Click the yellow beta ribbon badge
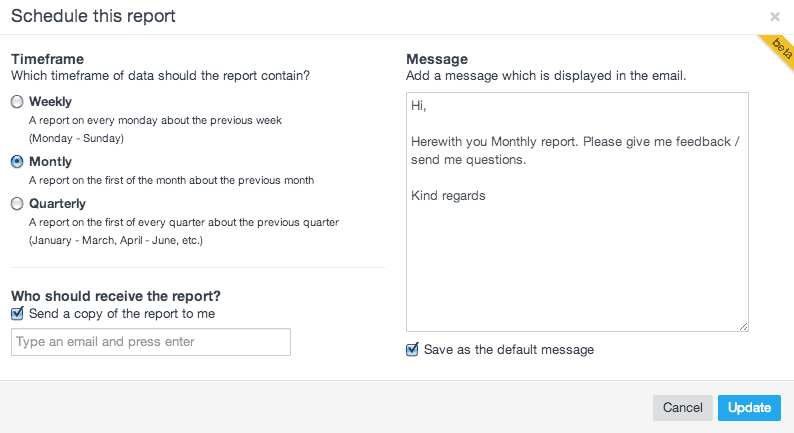 (x=780, y=49)
